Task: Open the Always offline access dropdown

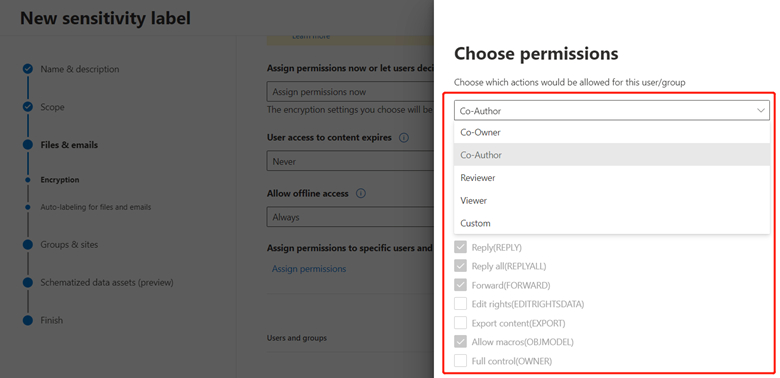Action: point(350,217)
